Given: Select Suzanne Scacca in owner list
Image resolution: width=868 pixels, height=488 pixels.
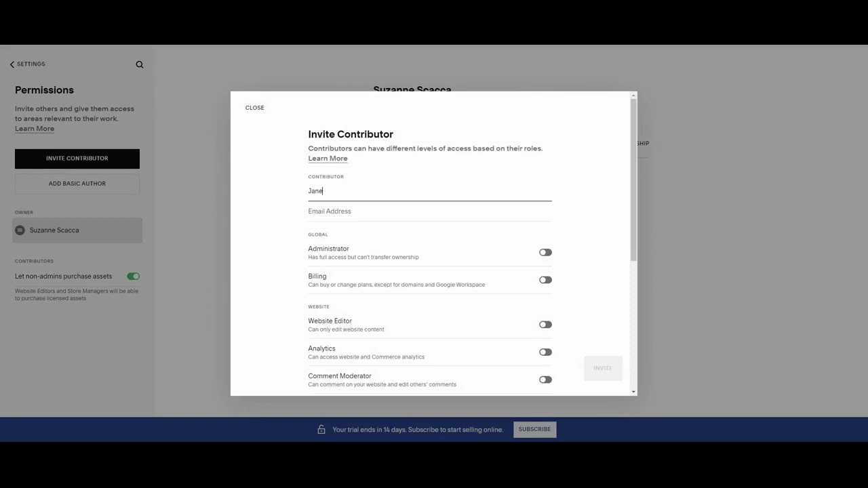Looking at the screenshot, I should (77, 230).
